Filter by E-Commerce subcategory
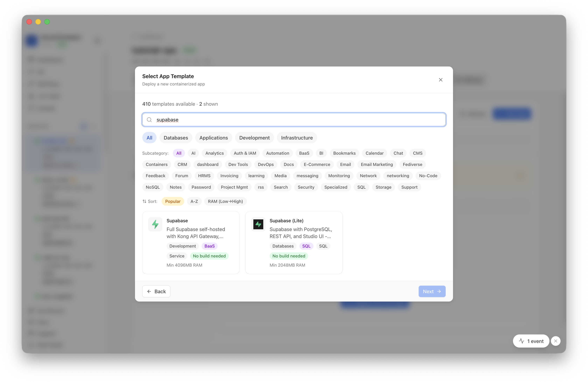This screenshot has height=382, width=588. [317, 164]
